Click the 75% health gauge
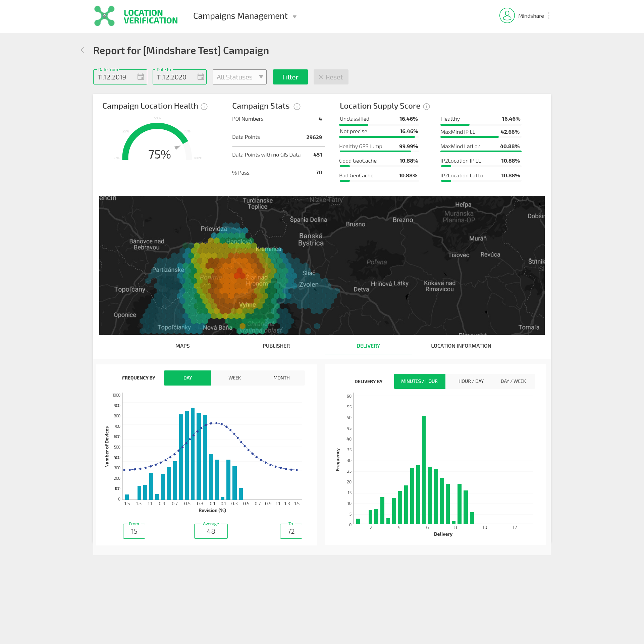Image resolution: width=644 pixels, height=644 pixels. point(159,154)
